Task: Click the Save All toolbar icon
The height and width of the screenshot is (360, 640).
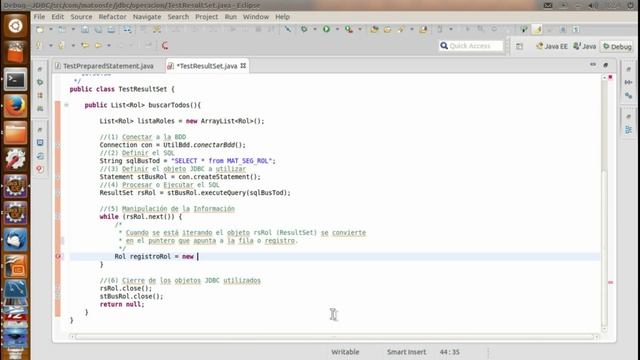Action: click(x=98, y=29)
